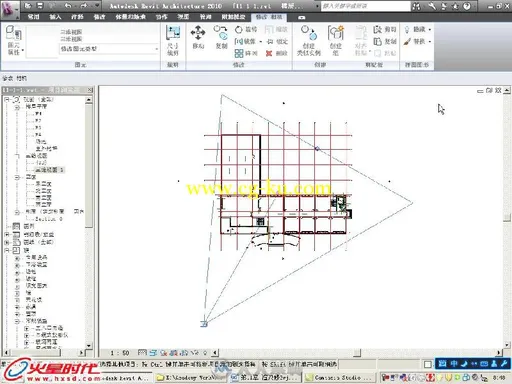Click the star Favorites icon in Info Center
Image resolution: width=512 pixels, height=384 pixels.
coord(455,6)
